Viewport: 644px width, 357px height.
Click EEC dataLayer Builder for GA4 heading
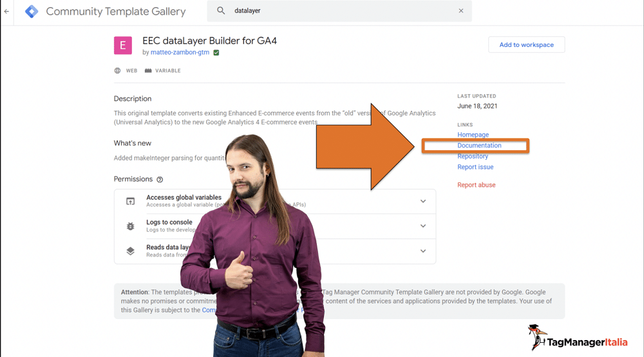click(x=209, y=41)
